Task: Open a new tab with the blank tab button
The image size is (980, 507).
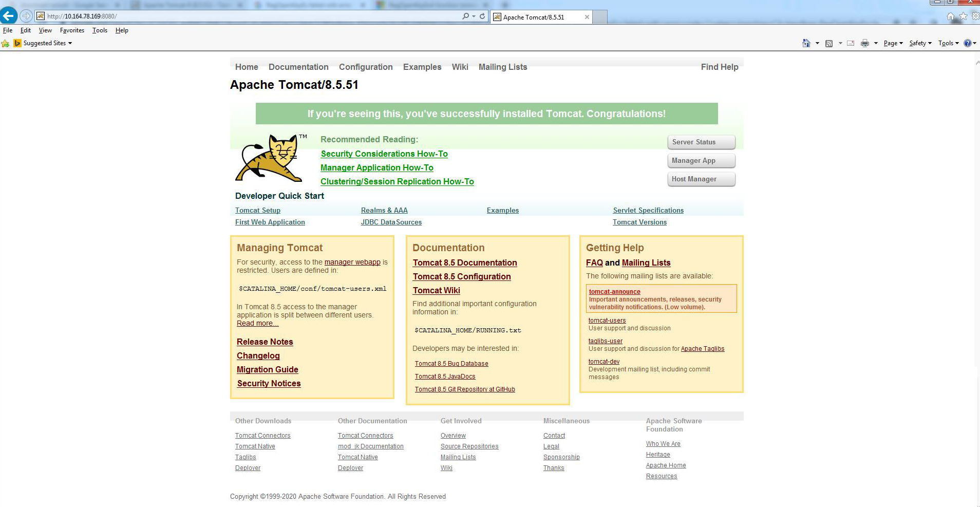Action: (600, 17)
